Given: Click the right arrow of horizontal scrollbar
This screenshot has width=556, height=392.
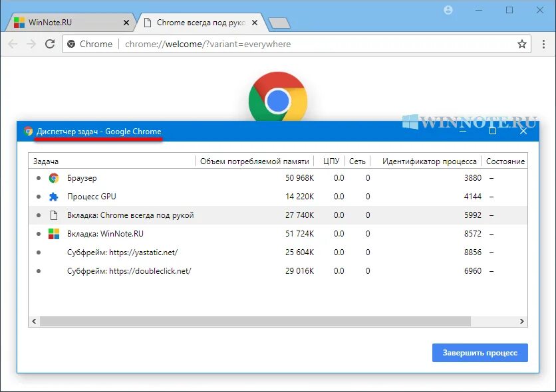Looking at the screenshot, I should tap(522, 321).
